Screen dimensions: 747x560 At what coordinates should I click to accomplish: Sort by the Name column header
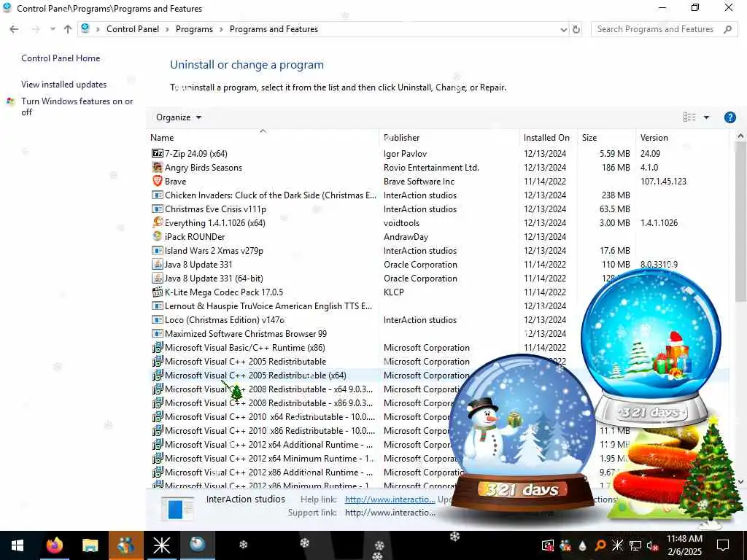click(263, 138)
